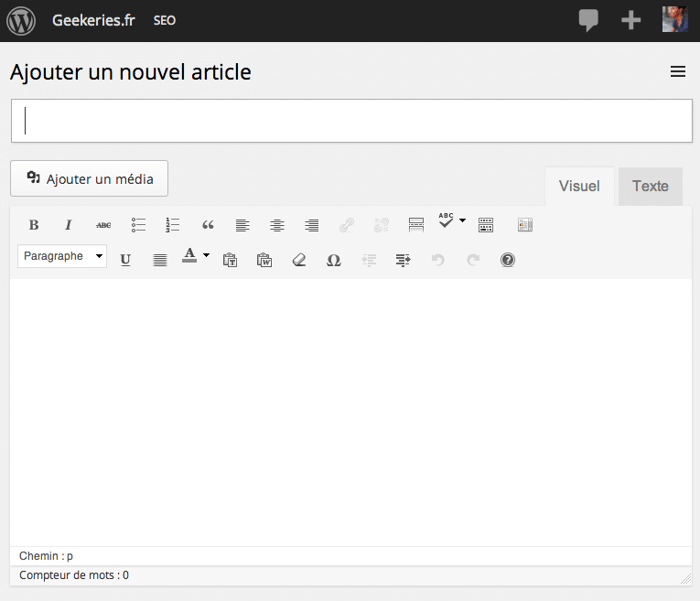Insert a blockquote
The image size is (700, 601).
click(x=208, y=225)
